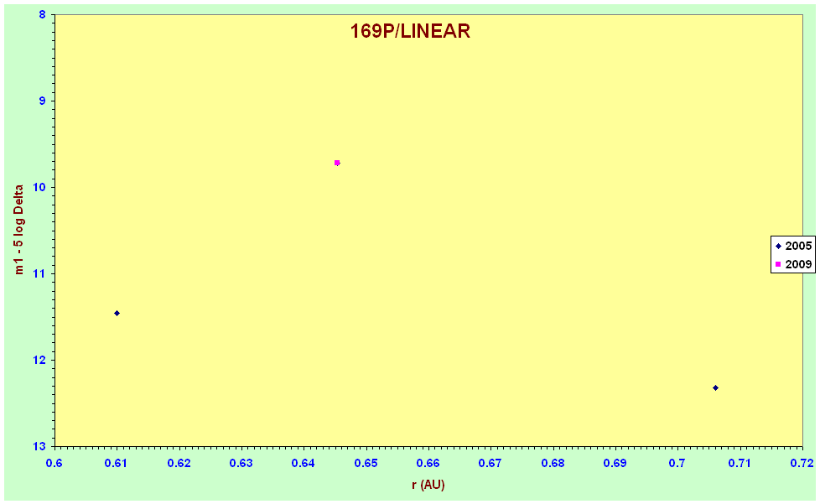The width and height of the screenshot is (820, 504).
Task: Click the x-axis label 0.62
Action: (x=179, y=463)
